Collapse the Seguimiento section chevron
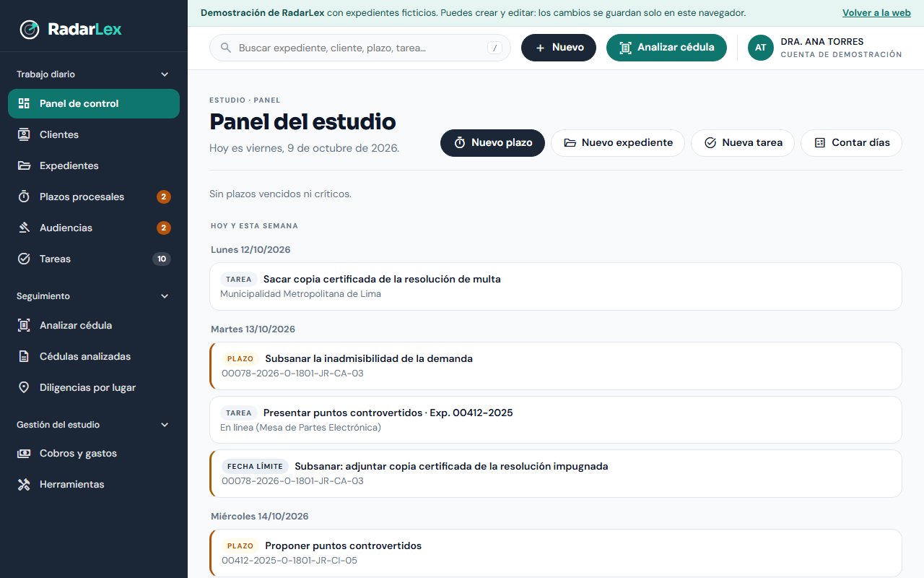The width and height of the screenshot is (924, 578). pos(165,296)
